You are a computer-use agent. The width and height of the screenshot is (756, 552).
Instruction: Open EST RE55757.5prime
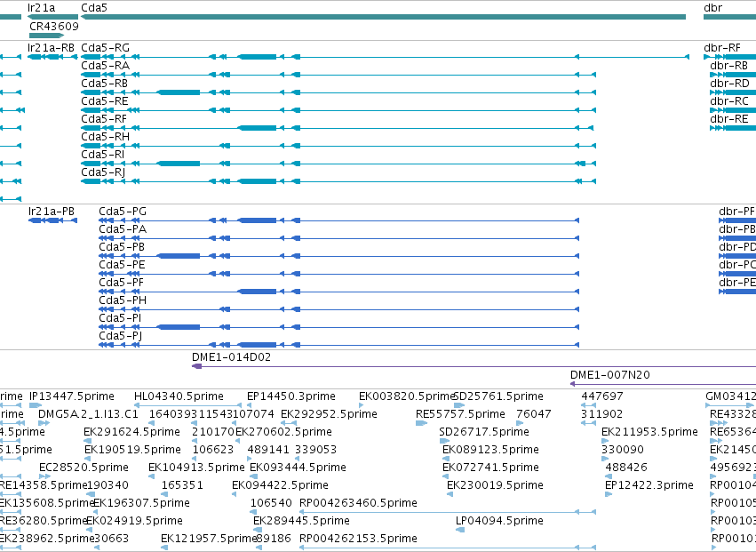pyautogui.click(x=460, y=414)
